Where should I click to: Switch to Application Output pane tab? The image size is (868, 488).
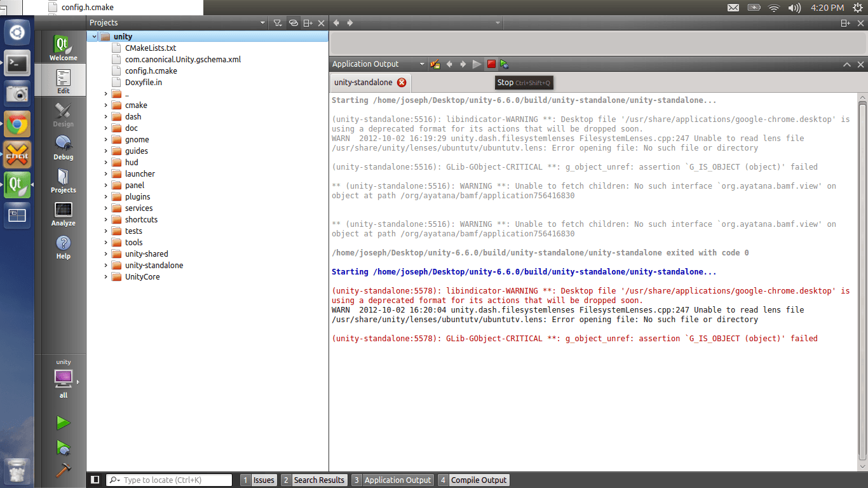[x=393, y=480]
